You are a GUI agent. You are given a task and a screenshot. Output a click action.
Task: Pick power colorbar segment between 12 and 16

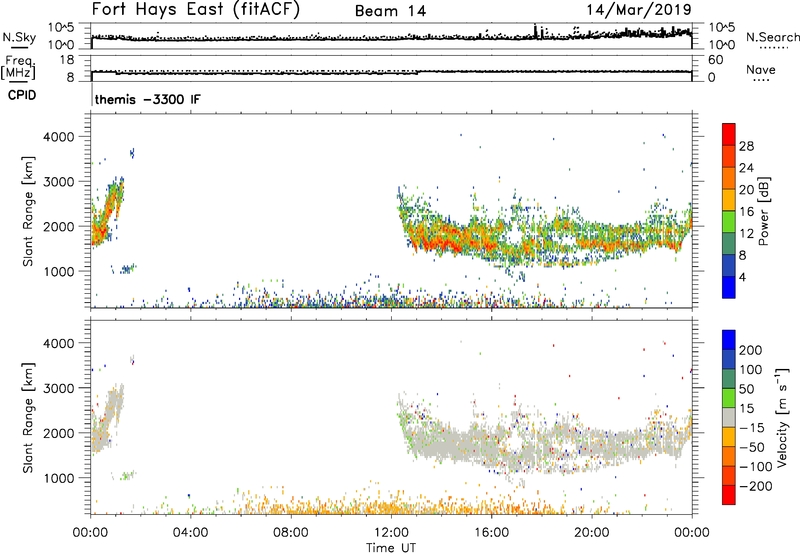729,221
